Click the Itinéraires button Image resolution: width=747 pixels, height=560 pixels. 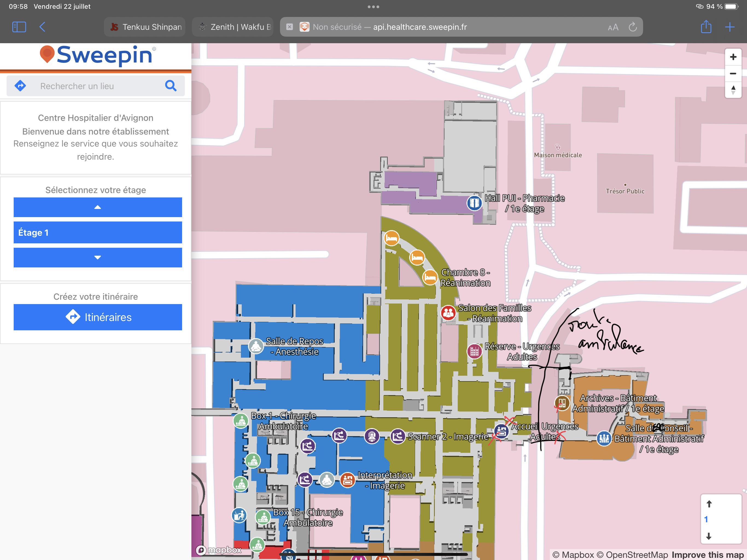click(x=98, y=317)
